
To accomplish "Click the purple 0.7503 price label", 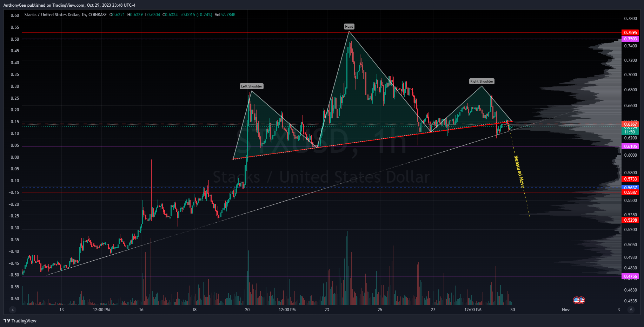I will coord(630,39).
